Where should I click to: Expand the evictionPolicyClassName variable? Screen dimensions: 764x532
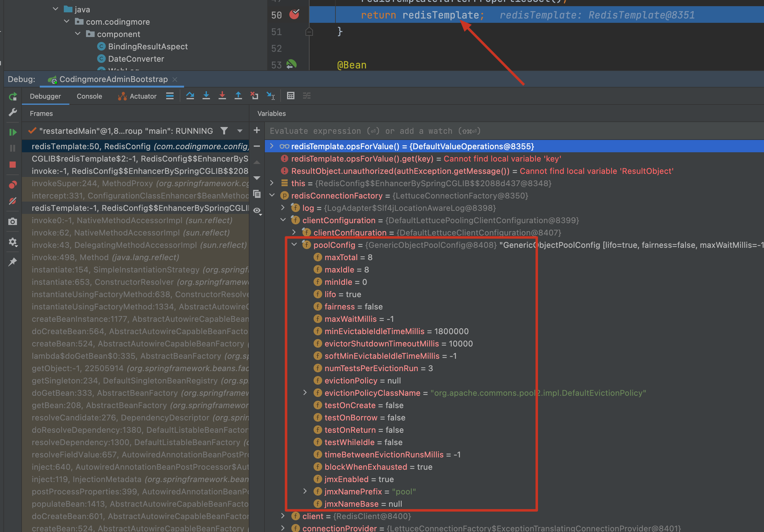(305, 393)
